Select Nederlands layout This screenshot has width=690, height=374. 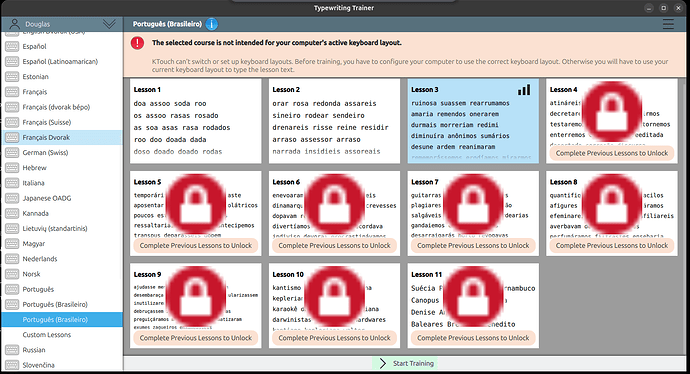[x=62, y=259]
